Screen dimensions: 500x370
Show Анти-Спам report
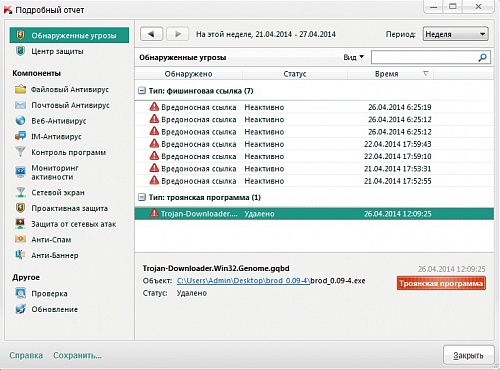[51, 239]
